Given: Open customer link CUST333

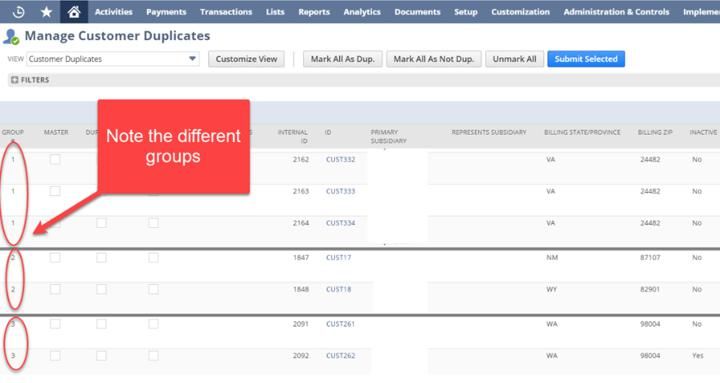Looking at the screenshot, I should [x=340, y=191].
